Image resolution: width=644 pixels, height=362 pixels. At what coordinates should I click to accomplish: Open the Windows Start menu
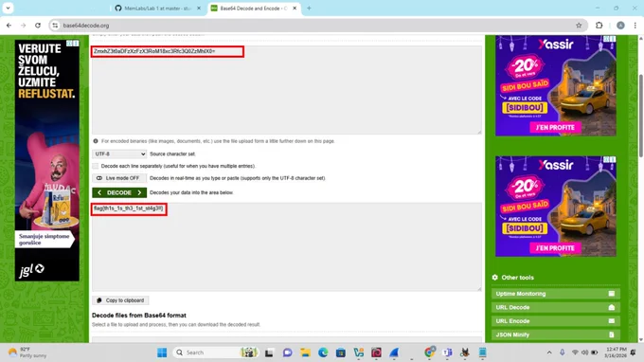pyautogui.click(x=162, y=353)
